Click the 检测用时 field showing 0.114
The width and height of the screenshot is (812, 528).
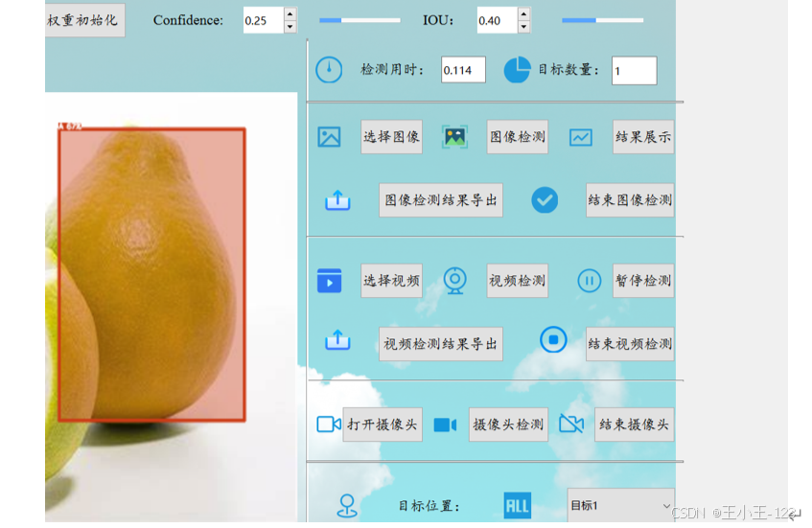[463, 70]
